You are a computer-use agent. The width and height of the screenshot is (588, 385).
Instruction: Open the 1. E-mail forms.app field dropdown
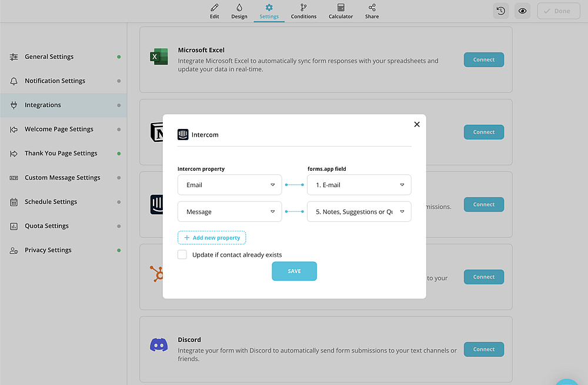click(x=359, y=185)
